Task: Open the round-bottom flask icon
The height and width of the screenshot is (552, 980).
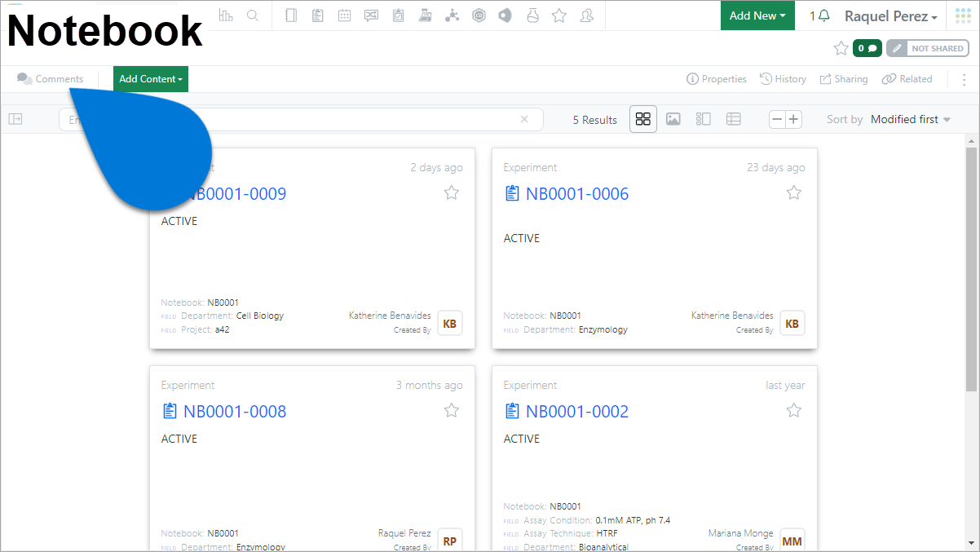Action: (x=532, y=15)
